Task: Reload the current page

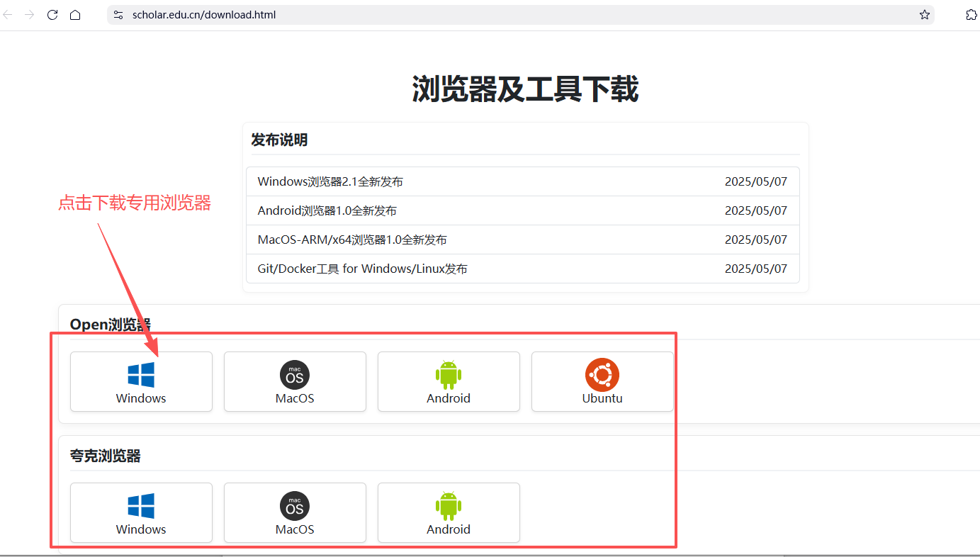Action: click(x=52, y=15)
